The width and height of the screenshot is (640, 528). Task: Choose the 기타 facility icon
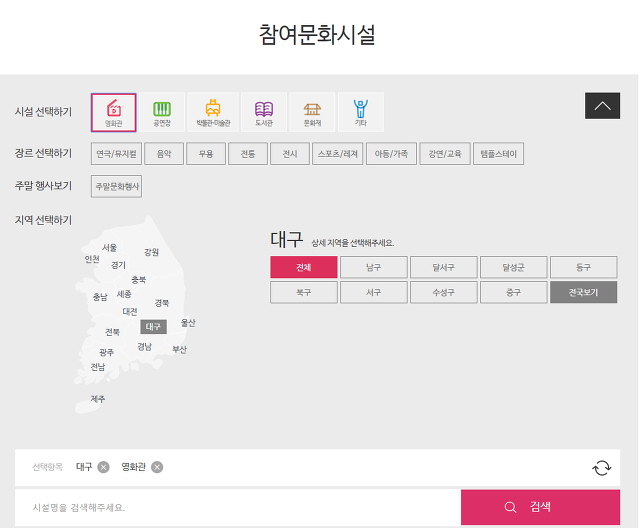tap(361, 112)
